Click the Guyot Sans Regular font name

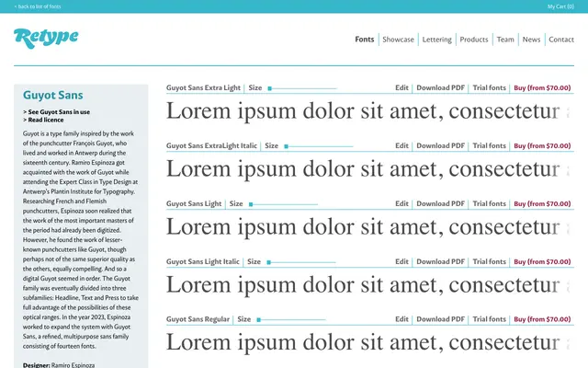click(x=198, y=319)
